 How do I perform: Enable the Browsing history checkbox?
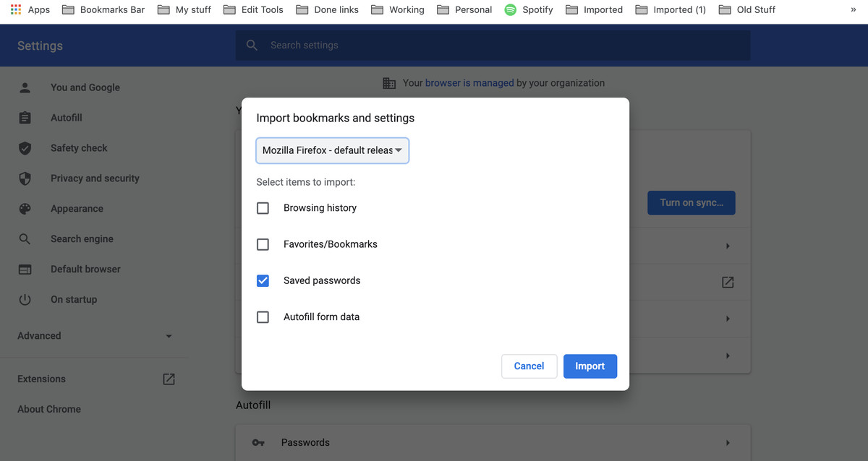coord(263,208)
